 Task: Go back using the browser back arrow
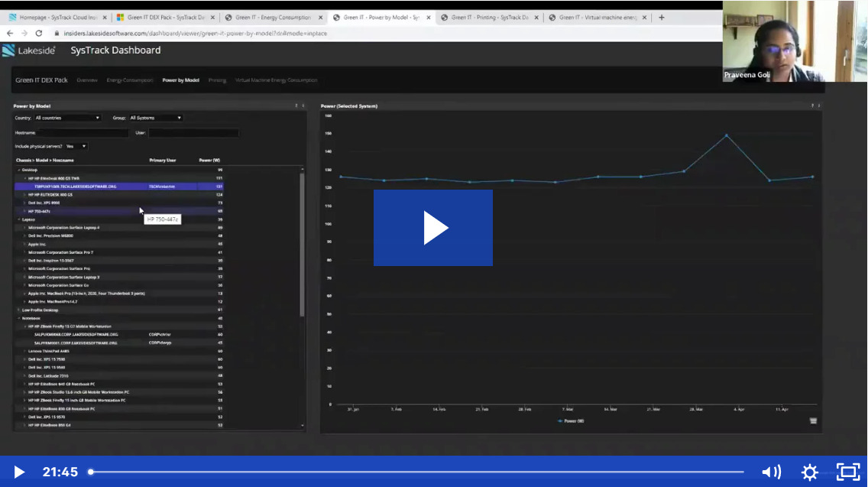[10, 33]
